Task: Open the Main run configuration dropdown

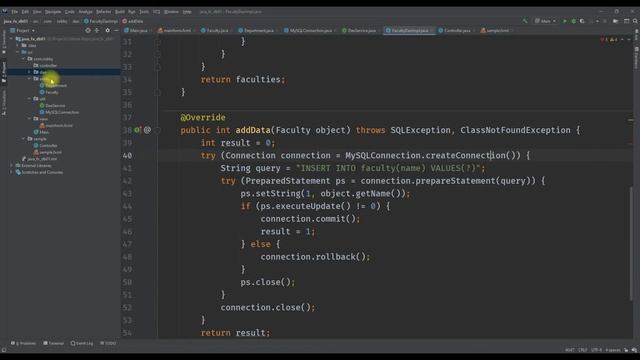Action: tap(545, 21)
